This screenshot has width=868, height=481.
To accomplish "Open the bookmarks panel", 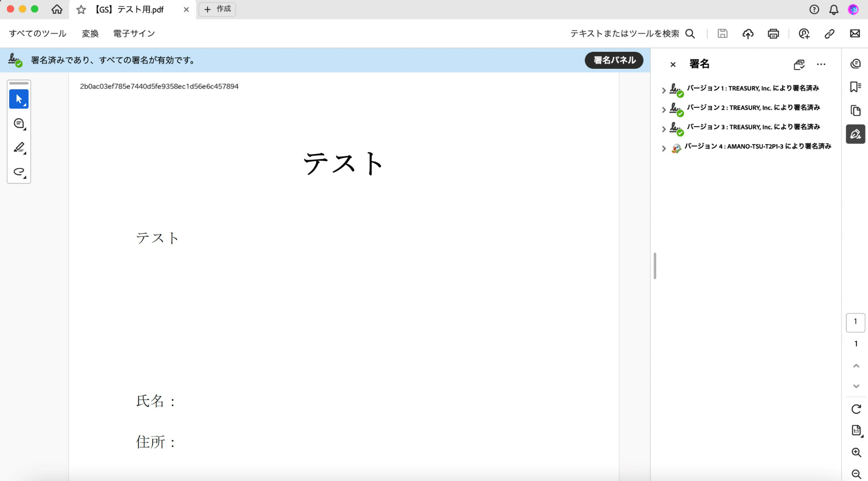I will tap(855, 87).
